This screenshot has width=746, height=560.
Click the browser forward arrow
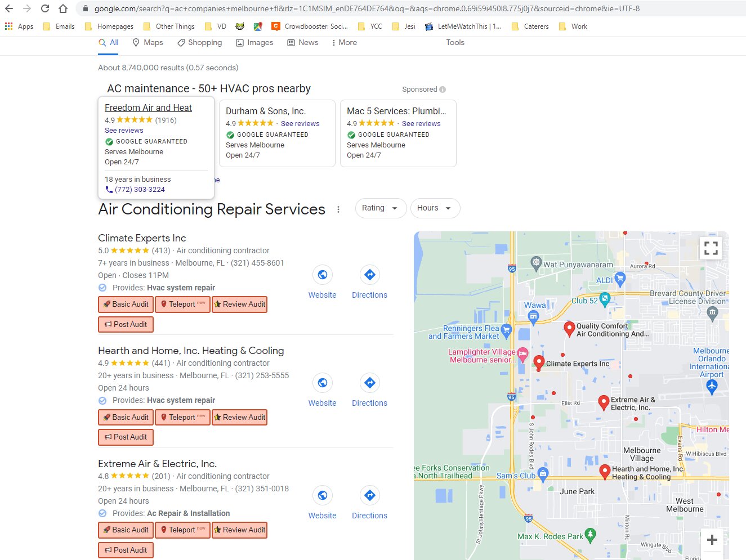coord(27,8)
